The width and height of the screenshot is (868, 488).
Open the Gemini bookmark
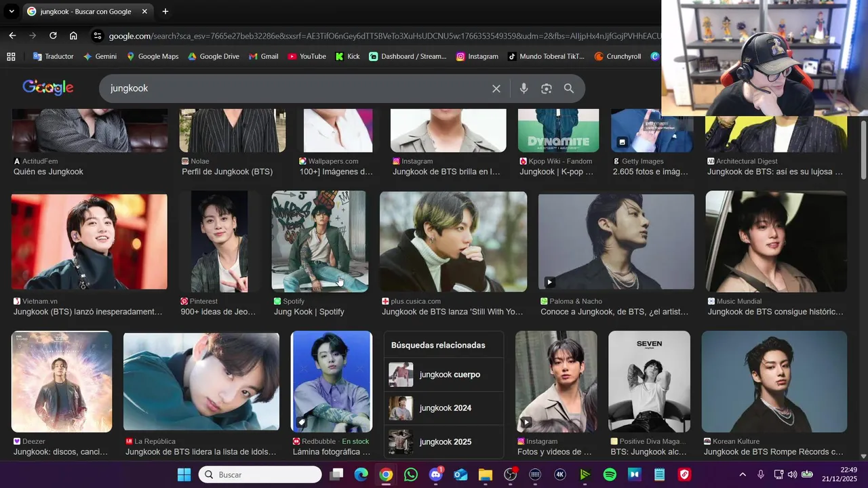[100, 56]
